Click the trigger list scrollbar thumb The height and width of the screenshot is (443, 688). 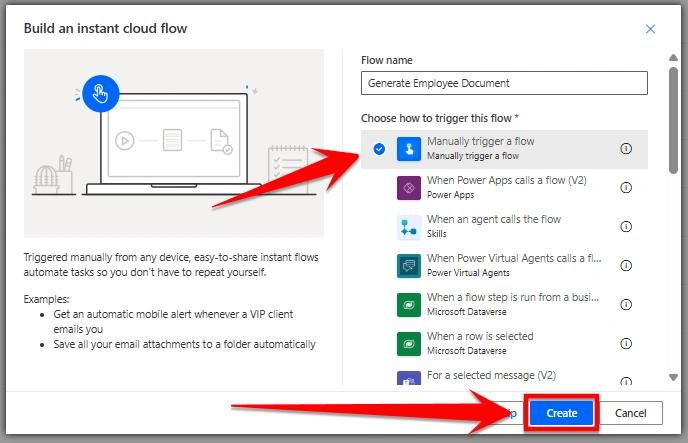pyautogui.click(x=674, y=121)
